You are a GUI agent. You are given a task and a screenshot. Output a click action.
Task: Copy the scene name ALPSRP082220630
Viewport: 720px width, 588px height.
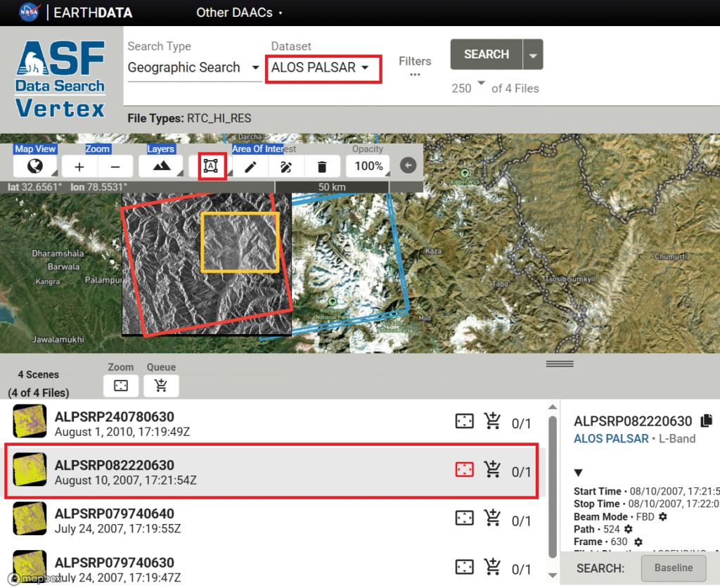(x=706, y=421)
